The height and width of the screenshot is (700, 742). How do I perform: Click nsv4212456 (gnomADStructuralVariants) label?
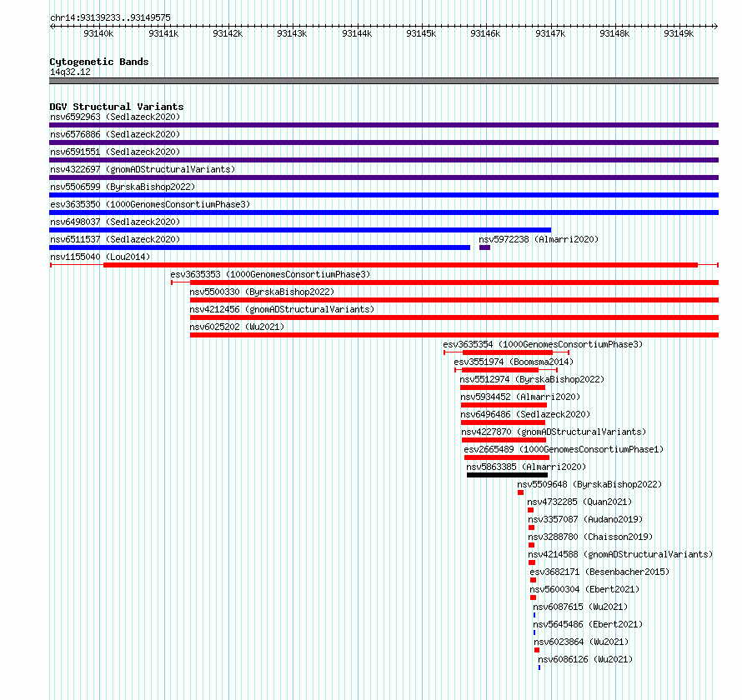click(x=282, y=309)
